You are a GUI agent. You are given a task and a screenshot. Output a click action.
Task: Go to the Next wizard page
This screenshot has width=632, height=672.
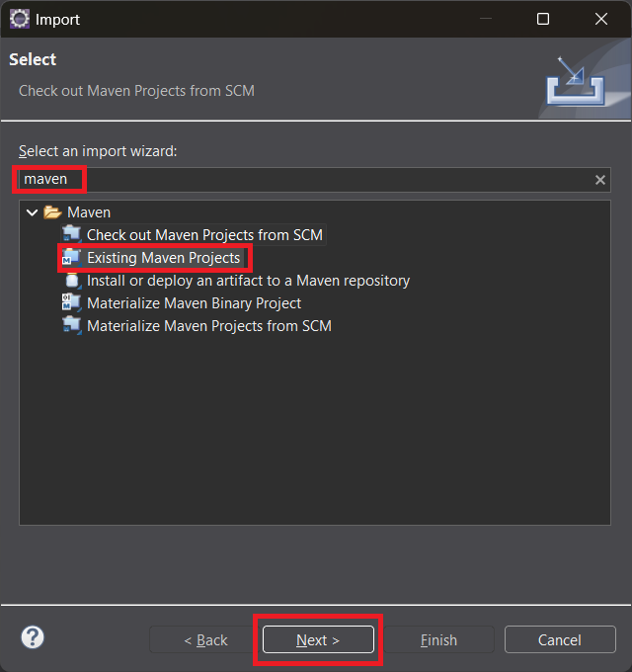[318, 639]
